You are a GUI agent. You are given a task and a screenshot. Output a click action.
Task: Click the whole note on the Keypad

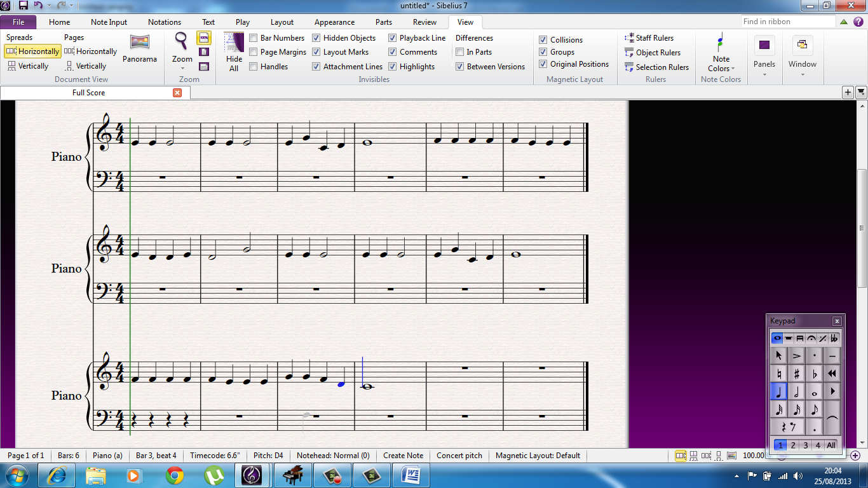[x=815, y=391]
